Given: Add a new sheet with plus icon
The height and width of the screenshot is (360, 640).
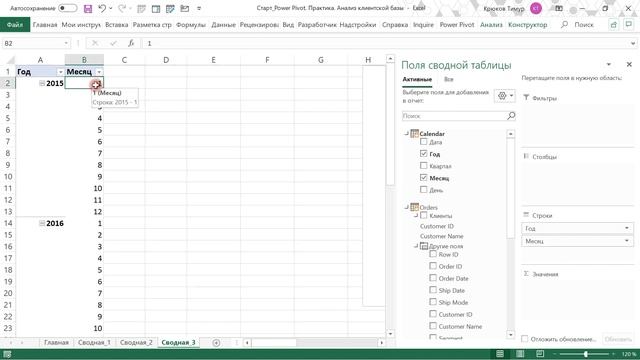Looking at the screenshot, I should click(x=216, y=343).
